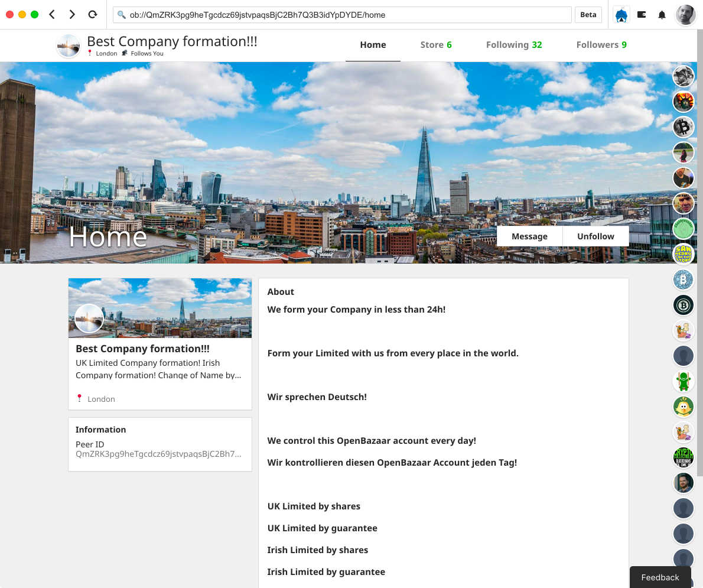Navigate back using the browser back arrow

51,15
